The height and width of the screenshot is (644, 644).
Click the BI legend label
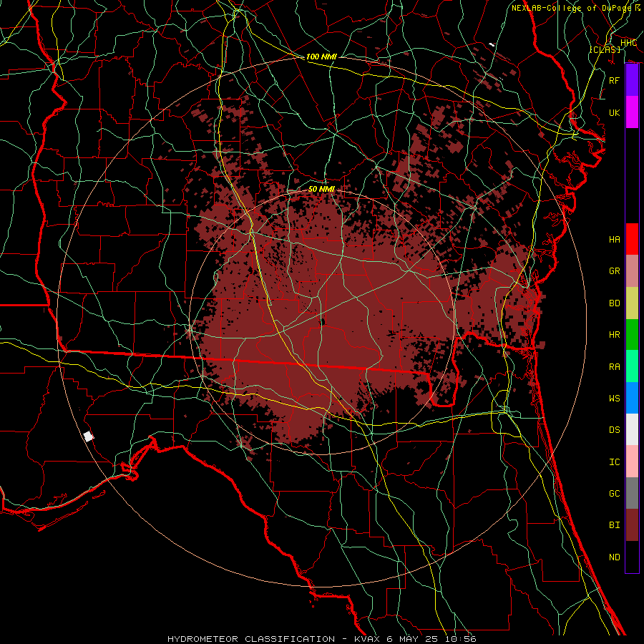click(x=614, y=525)
